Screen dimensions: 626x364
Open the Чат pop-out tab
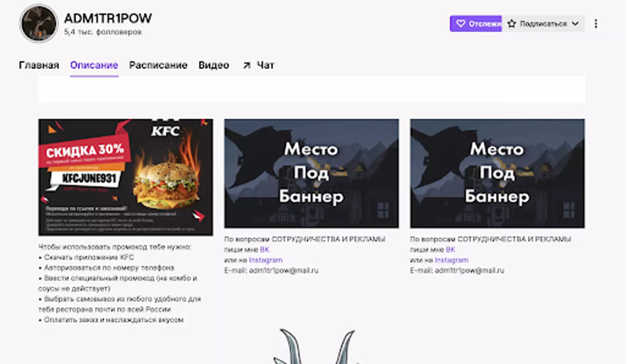[x=259, y=65]
